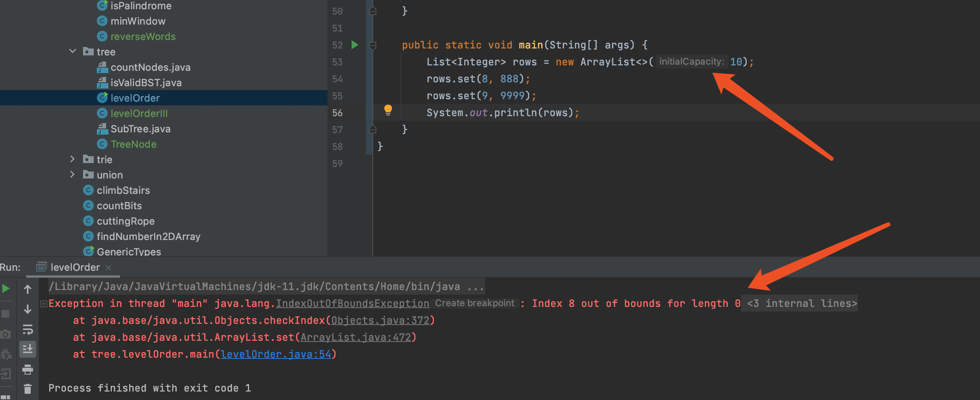The image size is (980, 400).
Task: Click the countNodes.java file icon
Action: point(102,67)
